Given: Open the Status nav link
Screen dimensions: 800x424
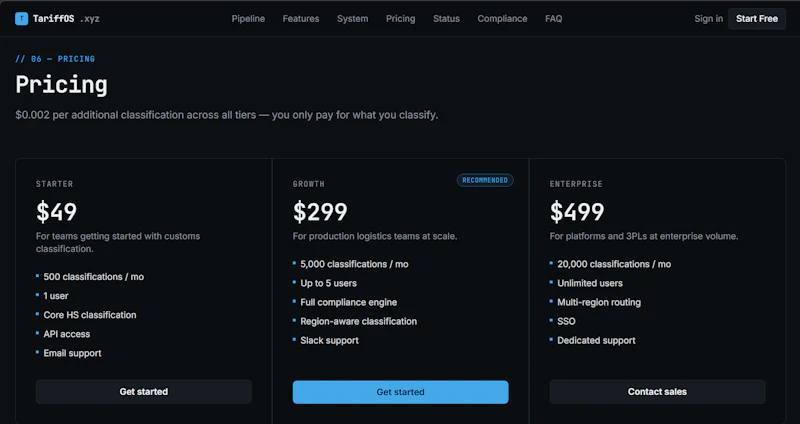Looking at the screenshot, I should [446, 19].
